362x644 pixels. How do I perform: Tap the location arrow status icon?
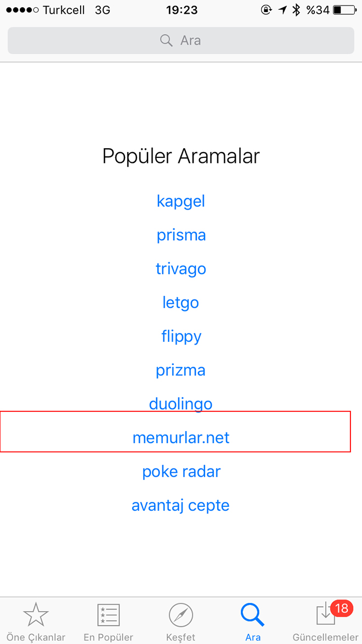tap(282, 10)
